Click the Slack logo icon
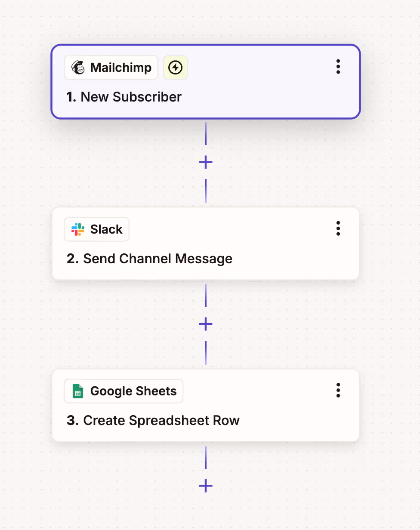420x530 pixels. tap(78, 229)
